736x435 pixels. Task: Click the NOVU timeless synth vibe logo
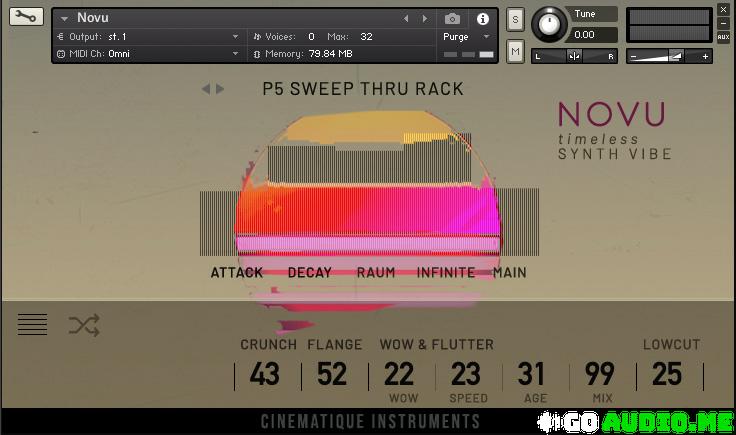(x=614, y=131)
